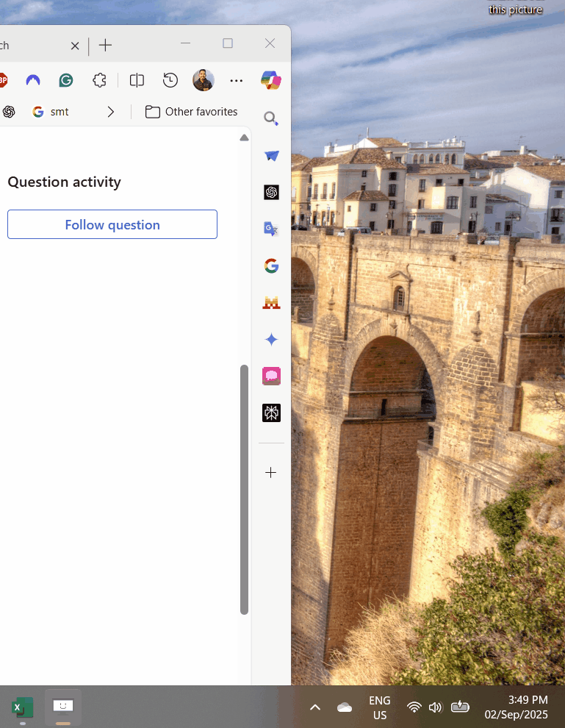
Task: Open the volume speaker tray icon
Action: click(x=435, y=707)
